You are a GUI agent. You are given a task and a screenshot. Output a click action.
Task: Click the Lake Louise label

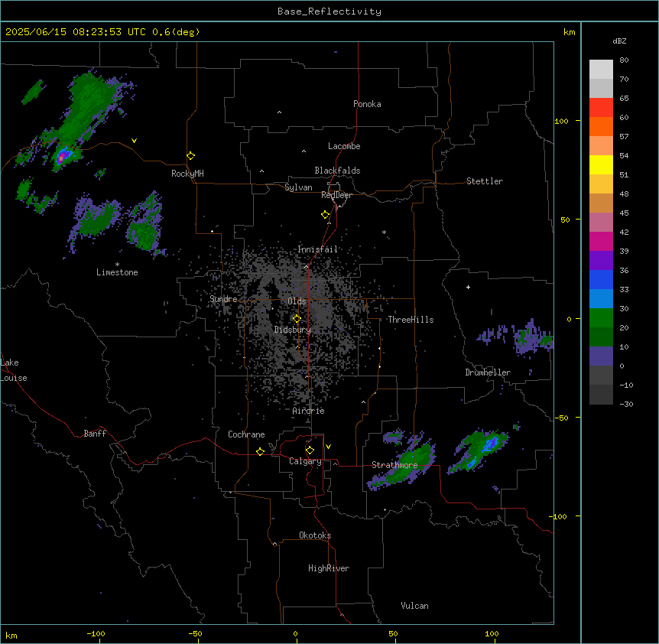(x=14, y=370)
